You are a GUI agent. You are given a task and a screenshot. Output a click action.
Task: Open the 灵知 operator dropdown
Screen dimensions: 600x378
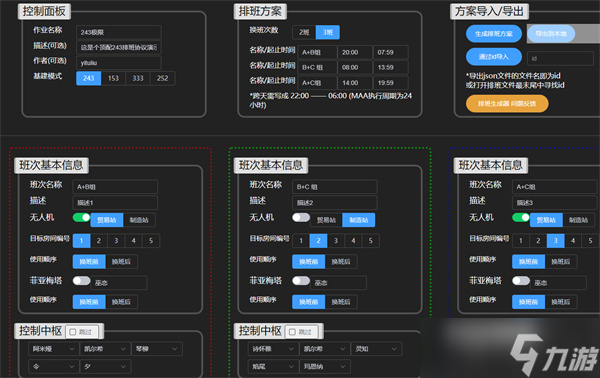click(376, 349)
